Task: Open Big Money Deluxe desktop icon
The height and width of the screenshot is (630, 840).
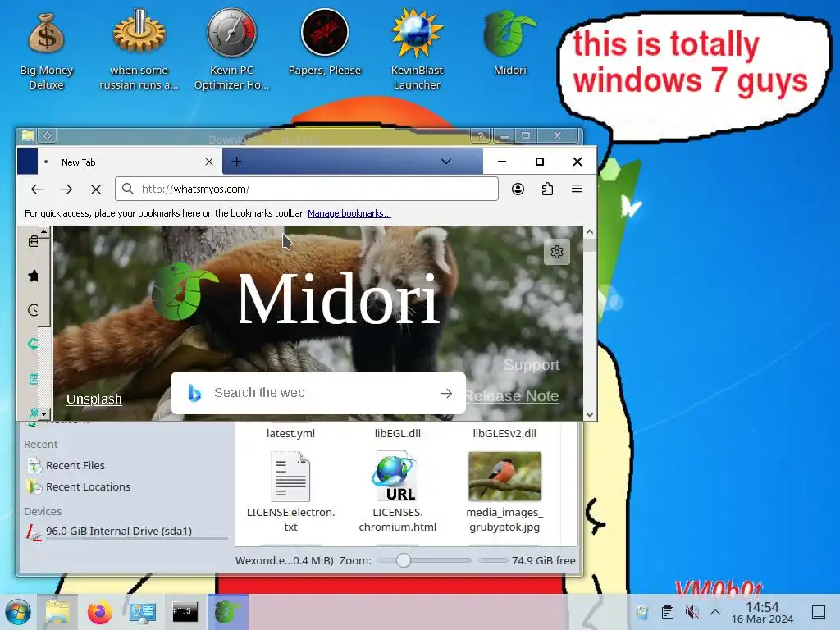Action: [x=46, y=51]
